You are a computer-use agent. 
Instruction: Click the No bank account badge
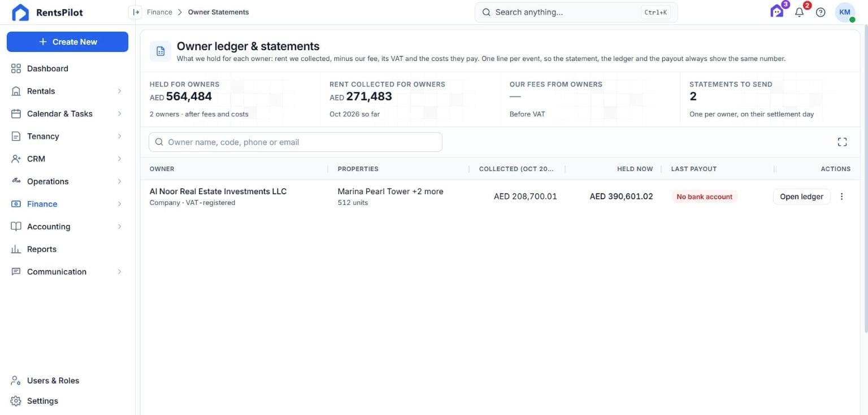point(704,196)
